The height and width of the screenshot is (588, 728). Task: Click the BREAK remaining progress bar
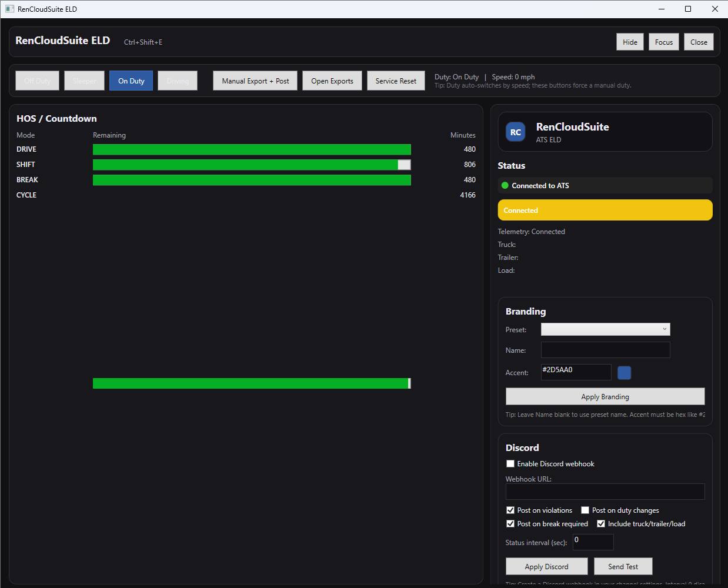point(252,180)
